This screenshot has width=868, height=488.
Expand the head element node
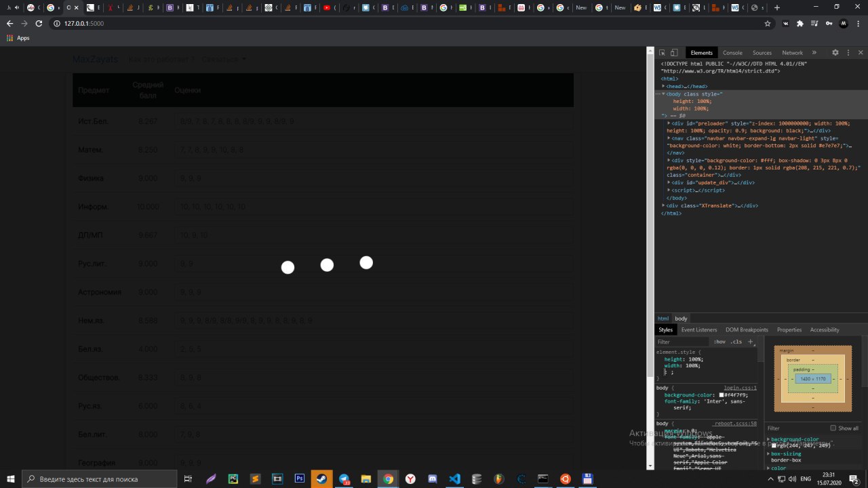pyautogui.click(x=664, y=86)
